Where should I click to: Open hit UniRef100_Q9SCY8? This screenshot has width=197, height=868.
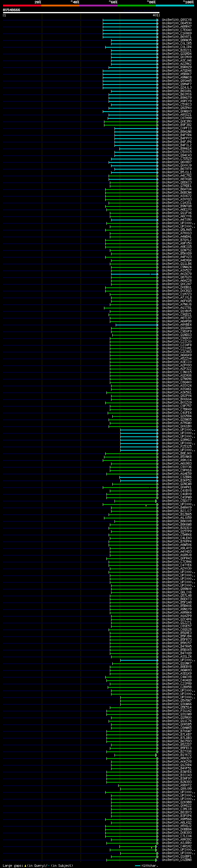(177, 20)
